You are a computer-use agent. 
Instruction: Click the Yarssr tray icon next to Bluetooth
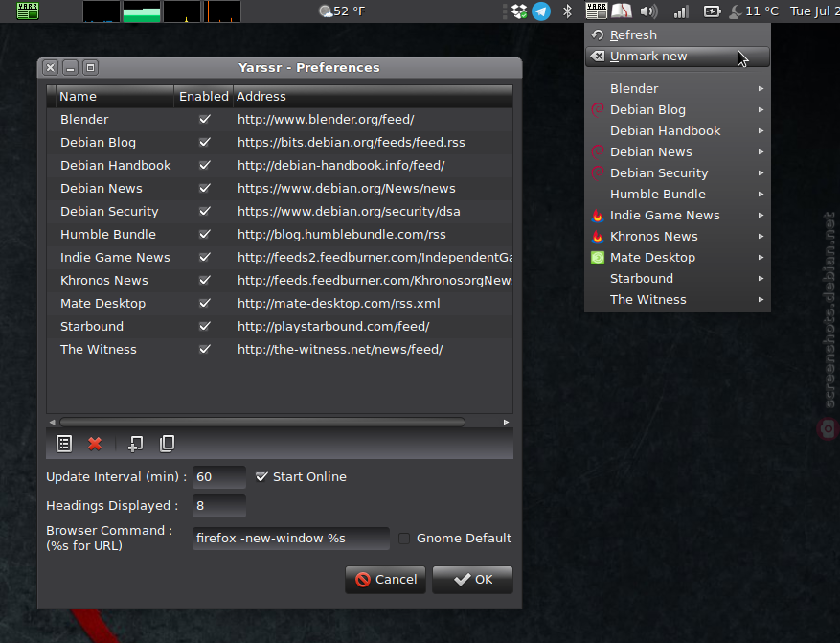point(597,11)
